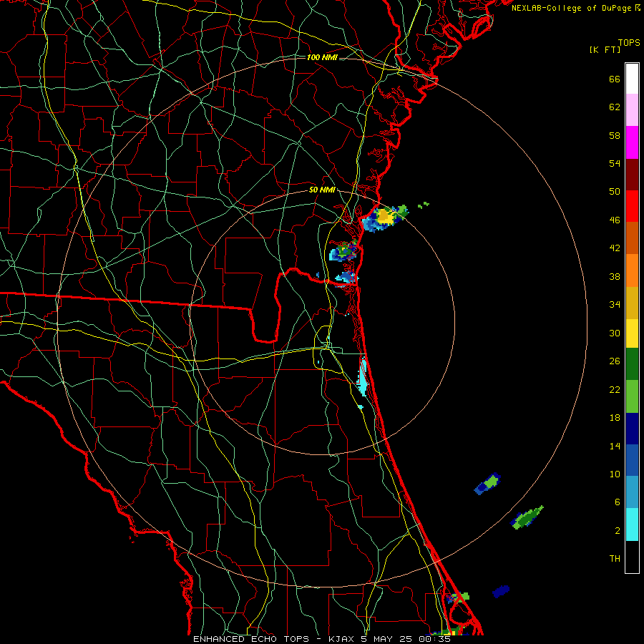This screenshot has width=644, height=644.
Task: Click the medium blue 18 K FT legend swatch
Action: (632, 460)
